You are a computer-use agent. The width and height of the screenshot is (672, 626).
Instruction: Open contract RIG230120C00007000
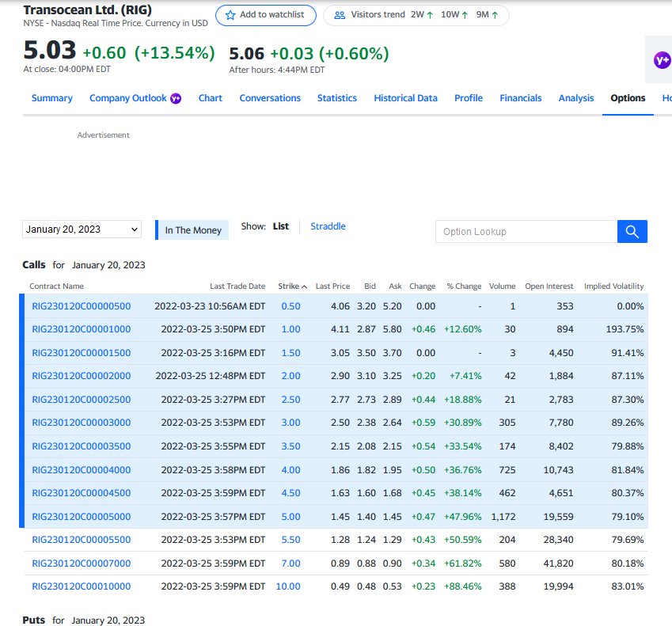(x=82, y=563)
